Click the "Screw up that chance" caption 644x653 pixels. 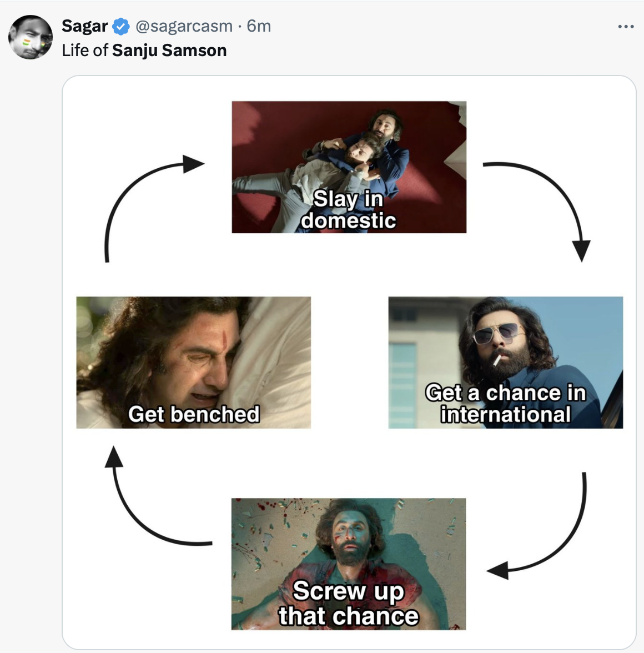[349, 604]
